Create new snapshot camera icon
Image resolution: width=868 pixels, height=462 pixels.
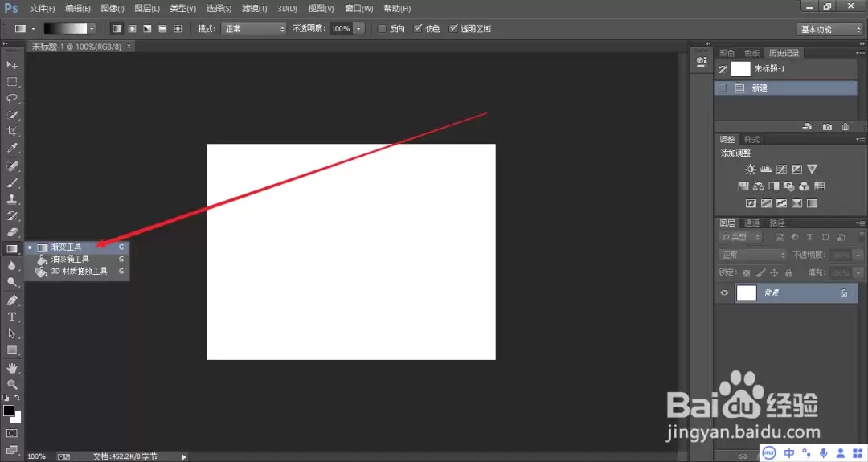[x=827, y=127]
